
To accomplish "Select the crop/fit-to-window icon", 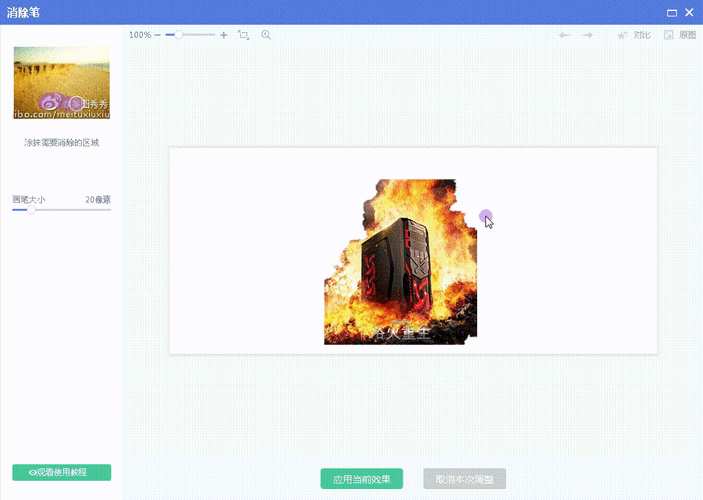I will coord(244,35).
